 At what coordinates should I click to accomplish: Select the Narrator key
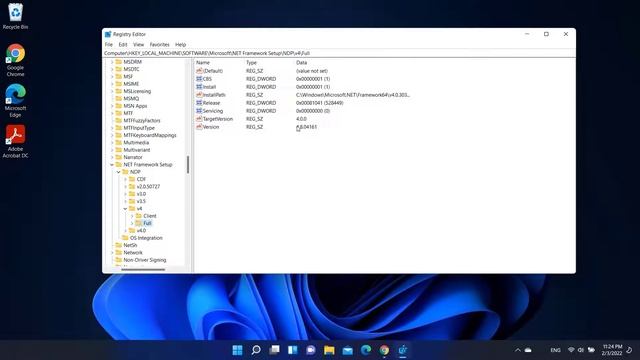click(x=133, y=157)
